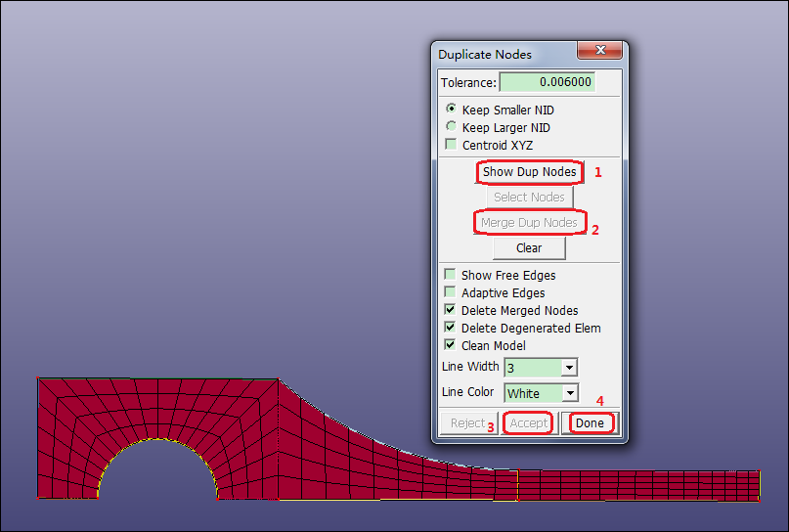Enable the Centroid XYZ checkbox
This screenshot has width=789, height=532.
[451, 145]
